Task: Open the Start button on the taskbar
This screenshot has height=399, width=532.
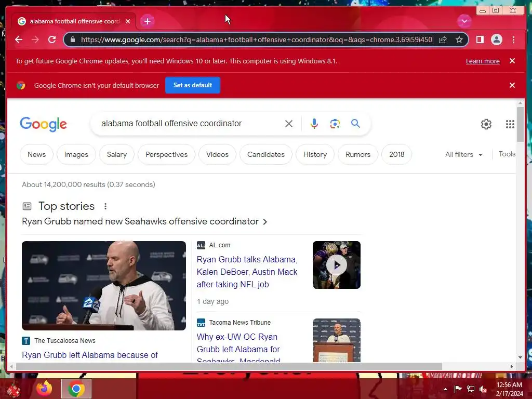Action: [x=14, y=390]
